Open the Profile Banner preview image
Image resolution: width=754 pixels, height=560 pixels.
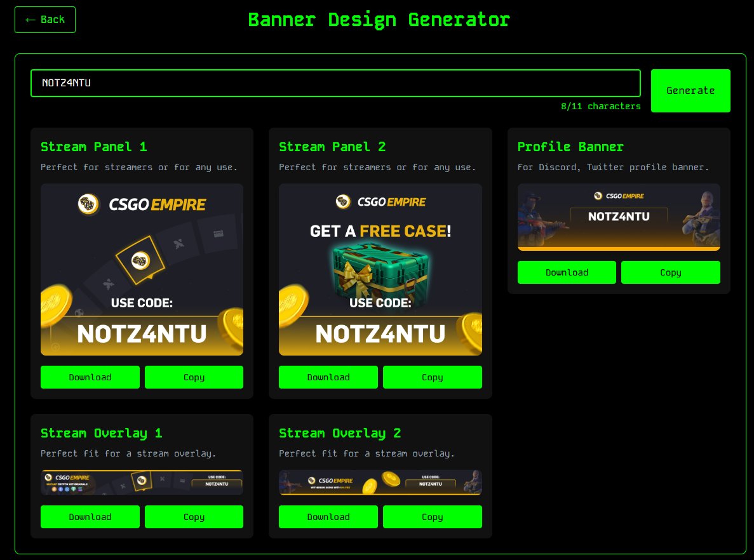pos(619,217)
